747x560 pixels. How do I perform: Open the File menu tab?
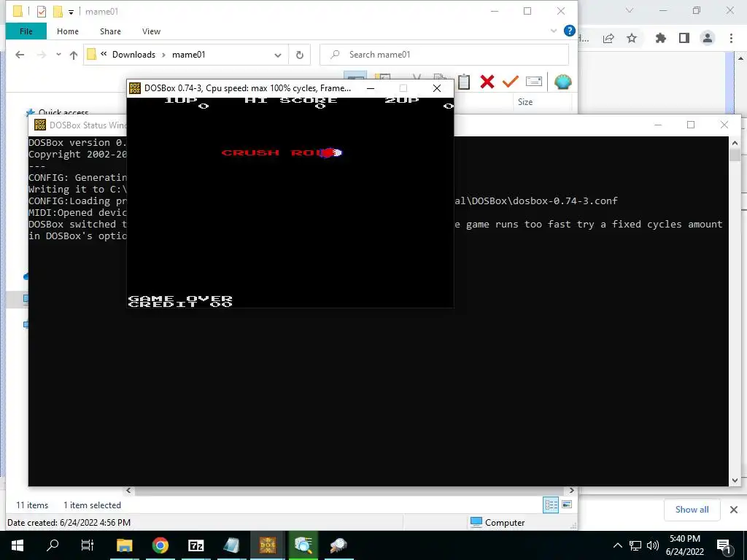[26, 31]
